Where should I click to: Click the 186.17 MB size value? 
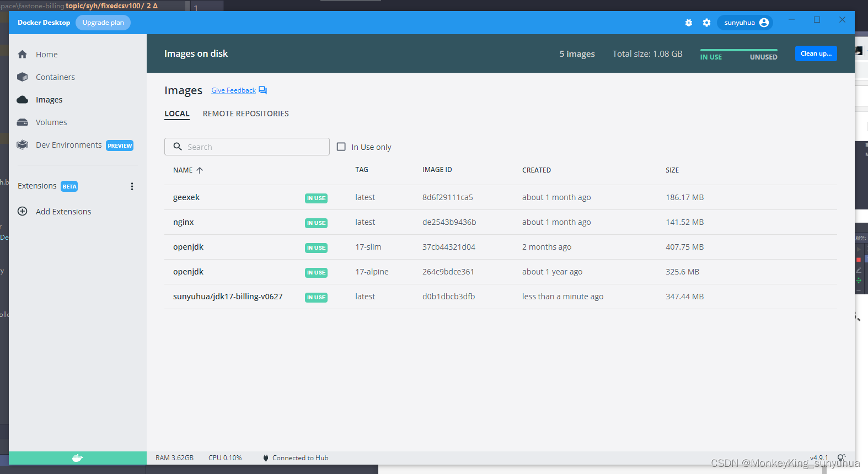click(685, 197)
